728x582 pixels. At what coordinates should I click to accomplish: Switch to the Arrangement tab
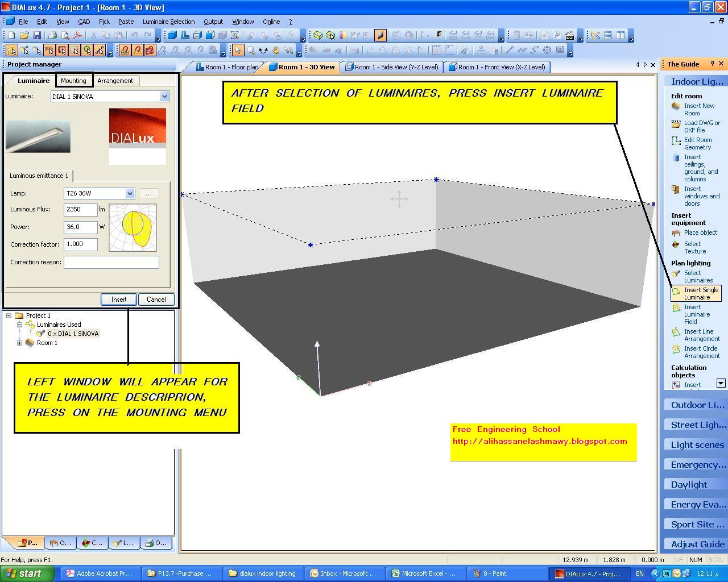[115, 81]
